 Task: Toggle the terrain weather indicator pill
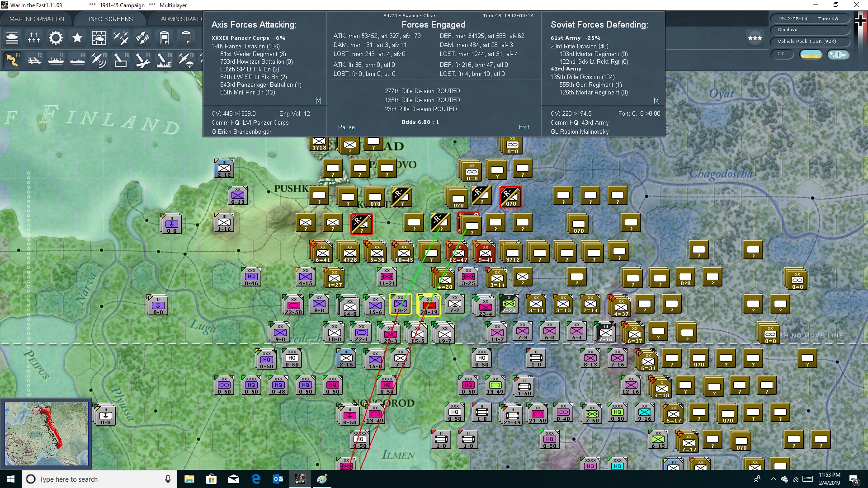[x=811, y=54]
